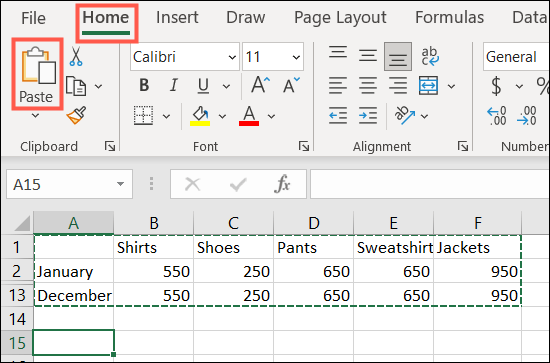This screenshot has height=363, width=550.
Task: Click the Copy icon
Action: tap(76, 86)
